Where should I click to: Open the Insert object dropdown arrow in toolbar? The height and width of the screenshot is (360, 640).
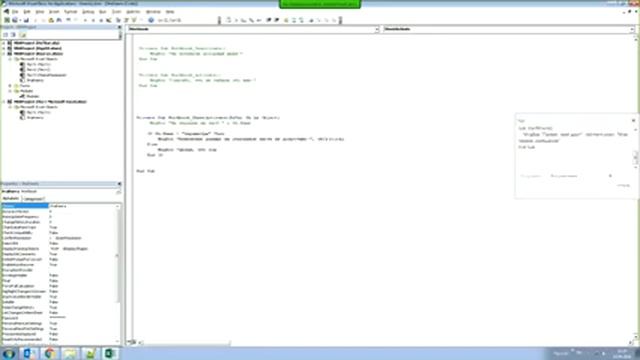pyautogui.click(x=20, y=20)
